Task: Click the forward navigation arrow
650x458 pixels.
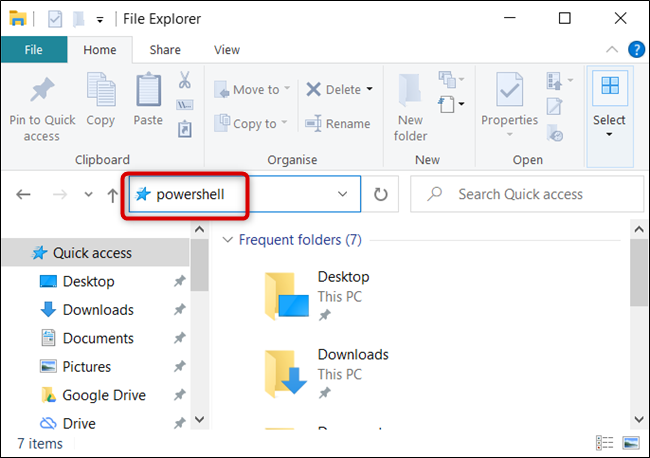Action: (60, 194)
